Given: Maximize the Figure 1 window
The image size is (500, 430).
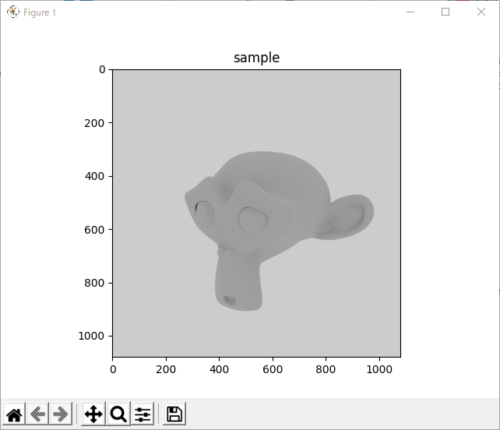Looking at the screenshot, I should click(x=445, y=12).
